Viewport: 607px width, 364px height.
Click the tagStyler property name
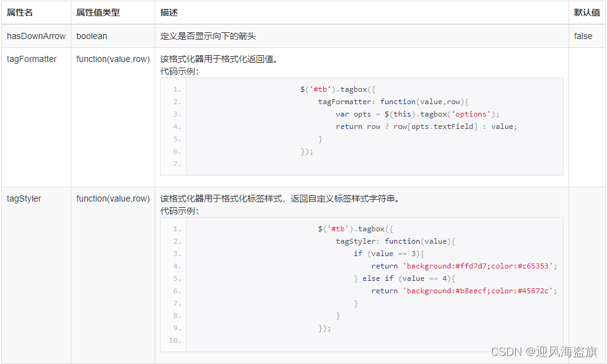point(25,198)
